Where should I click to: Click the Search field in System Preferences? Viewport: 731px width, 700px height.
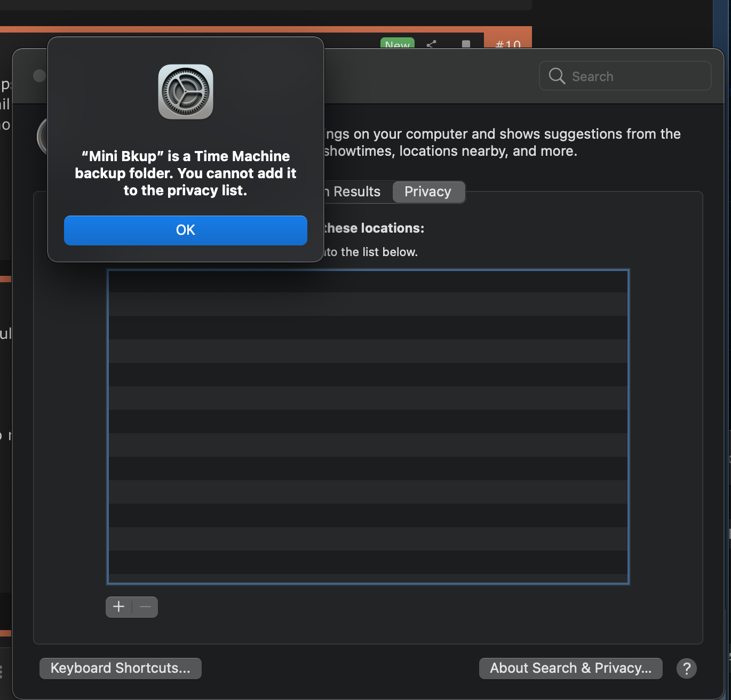625,76
